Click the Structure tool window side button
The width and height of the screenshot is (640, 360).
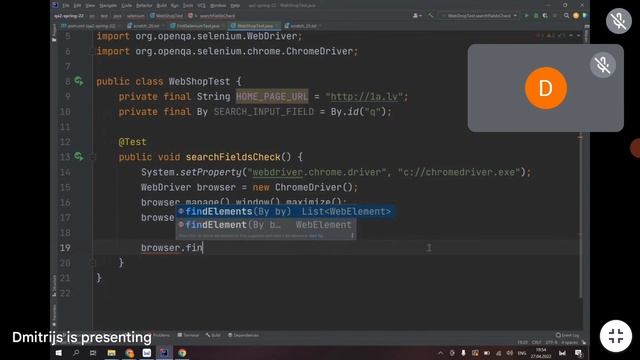pos(54,286)
